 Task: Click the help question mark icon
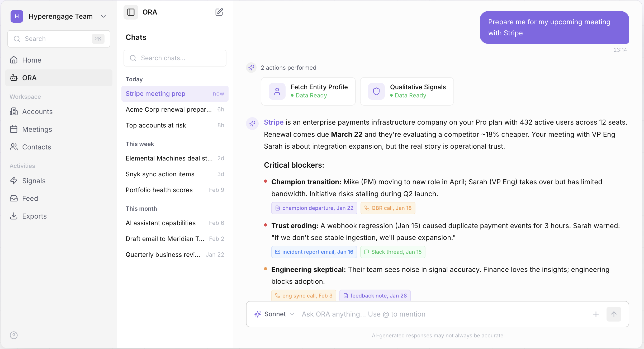pyautogui.click(x=14, y=335)
